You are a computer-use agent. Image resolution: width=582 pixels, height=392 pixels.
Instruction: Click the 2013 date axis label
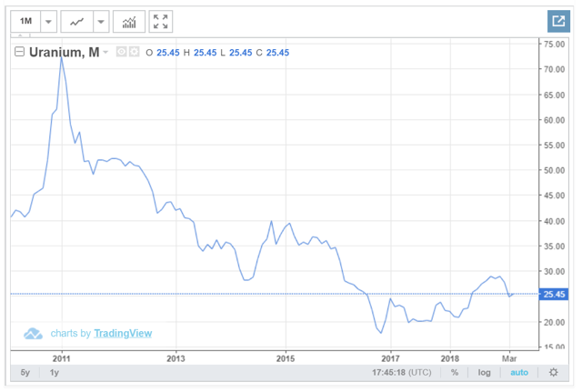[176, 358]
